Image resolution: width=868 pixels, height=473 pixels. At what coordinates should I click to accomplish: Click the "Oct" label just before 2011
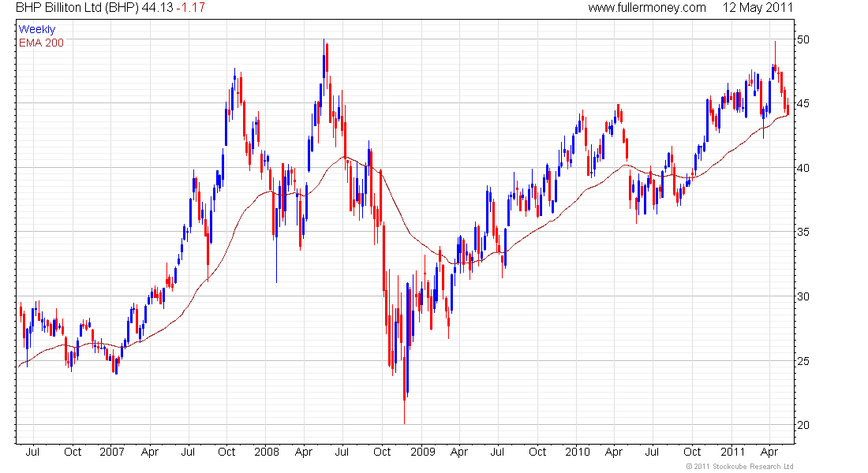tap(692, 452)
